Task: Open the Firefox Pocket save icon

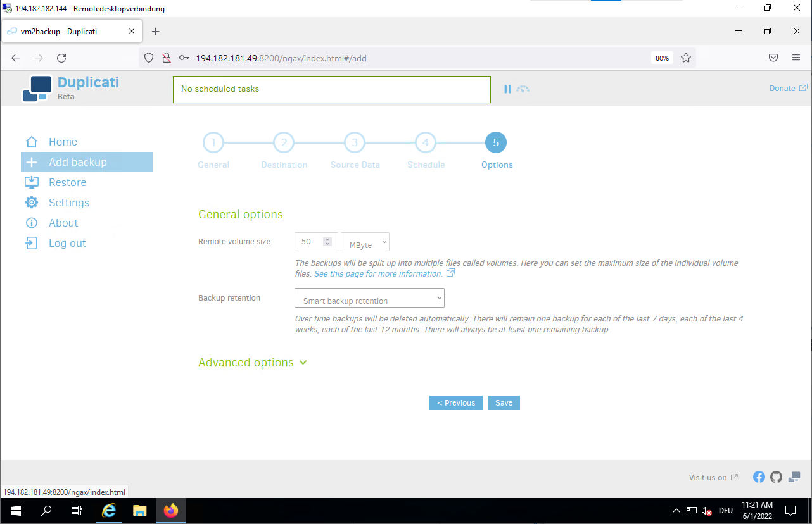Action: pyautogui.click(x=773, y=58)
